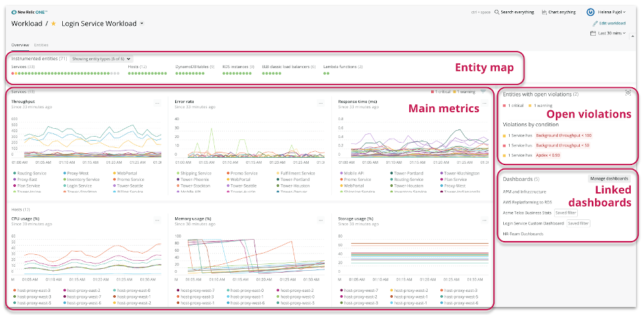Click Manage dashboards button
644x315 pixels.
(x=609, y=178)
